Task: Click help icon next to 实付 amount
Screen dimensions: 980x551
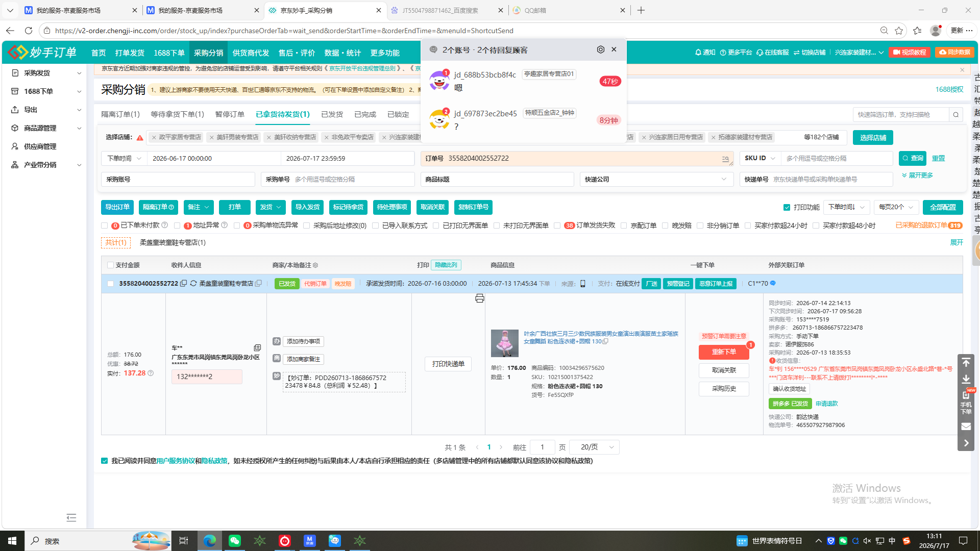Action: [151, 373]
